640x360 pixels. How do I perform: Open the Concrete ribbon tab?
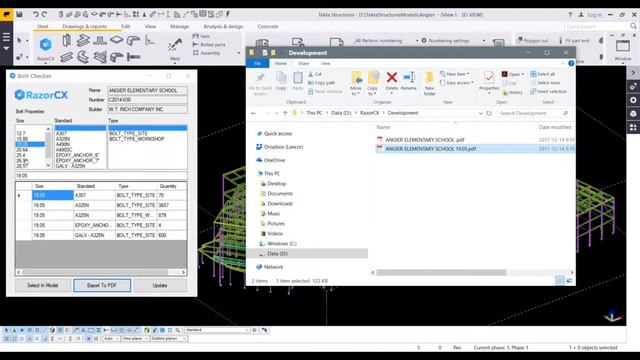pyautogui.click(x=268, y=27)
